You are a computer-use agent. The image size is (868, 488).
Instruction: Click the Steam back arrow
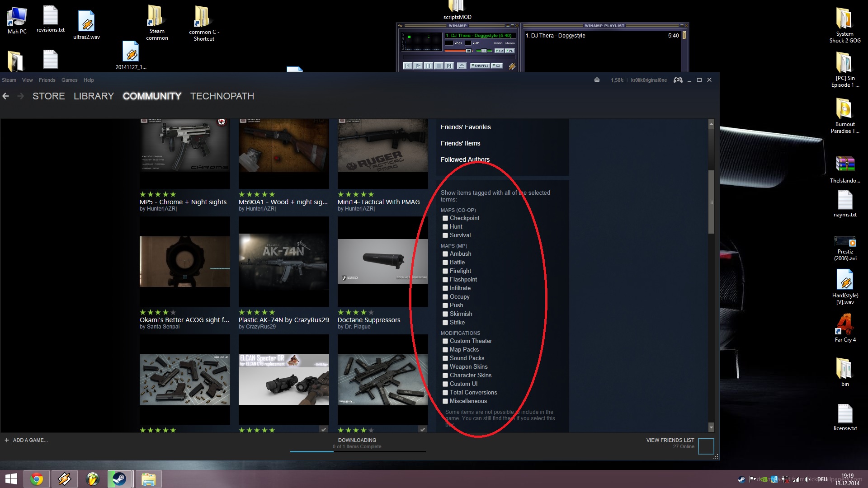(6, 96)
